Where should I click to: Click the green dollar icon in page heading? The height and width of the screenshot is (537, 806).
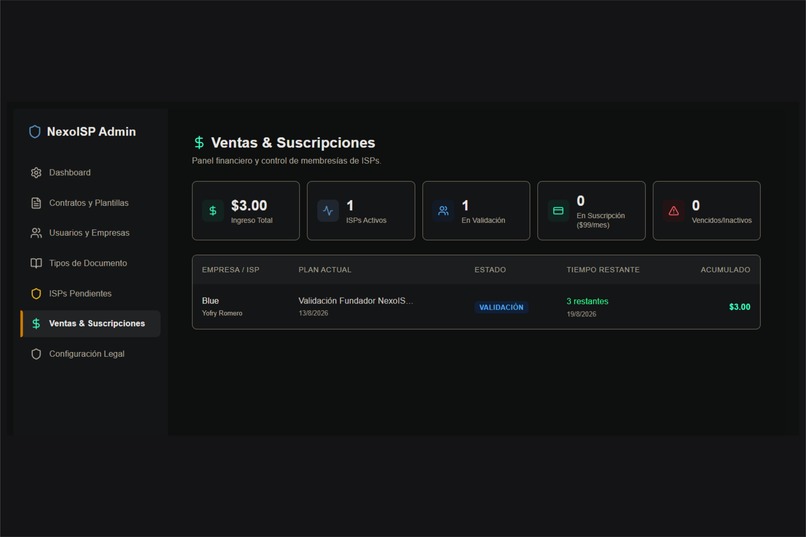199,142
